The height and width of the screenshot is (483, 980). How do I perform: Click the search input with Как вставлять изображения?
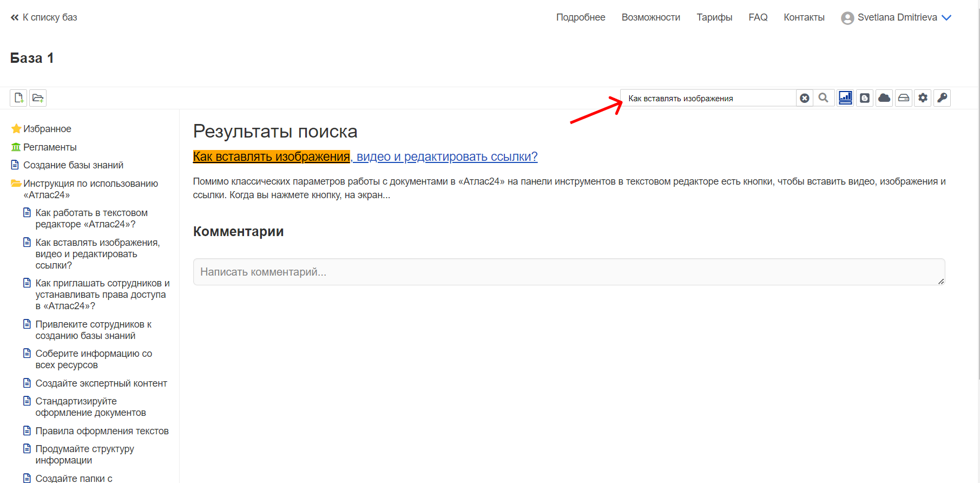click(x=708, y=98)
